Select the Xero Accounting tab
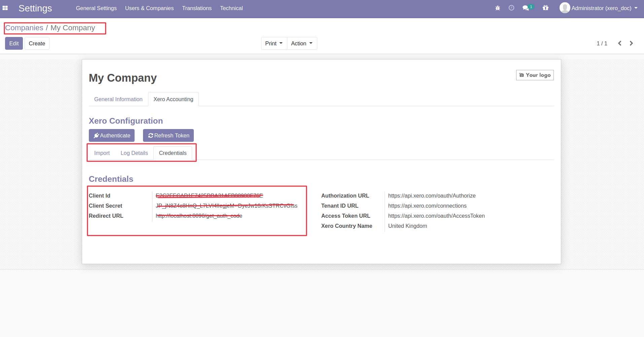The image size is (644, 337). [x=173, y=99]
